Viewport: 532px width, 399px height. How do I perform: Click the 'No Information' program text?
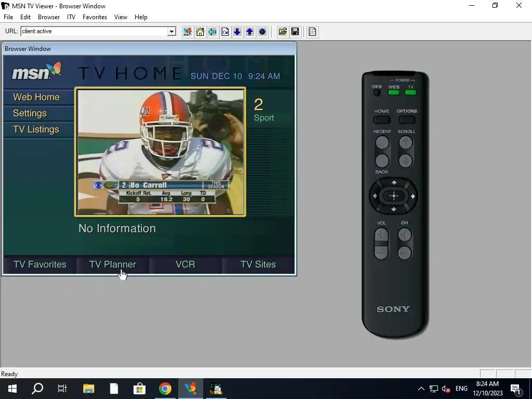click(x=117, y=229)
